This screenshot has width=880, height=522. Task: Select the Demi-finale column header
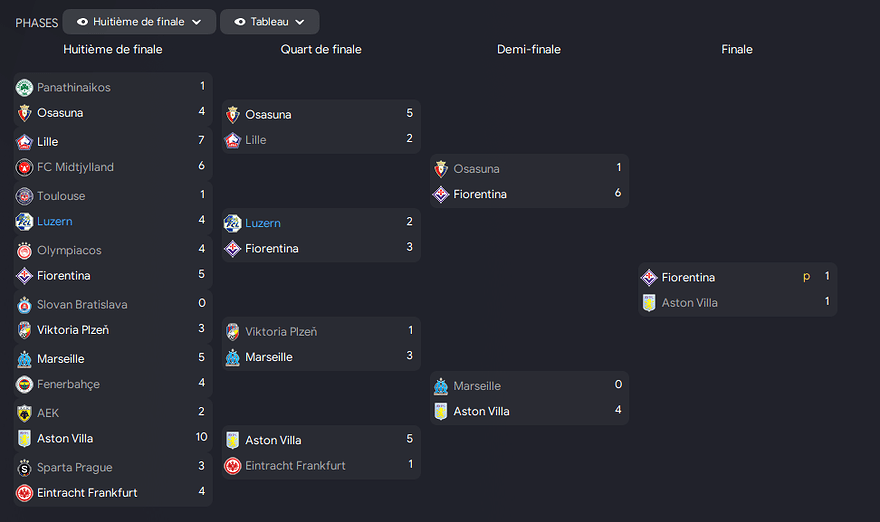[529, 50]
